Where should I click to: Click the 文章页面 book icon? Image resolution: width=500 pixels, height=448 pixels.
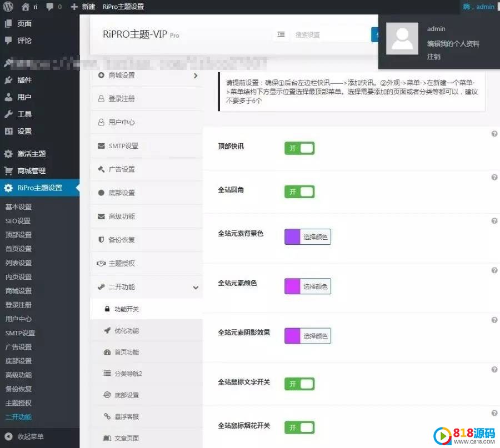(x=107, y=438)
